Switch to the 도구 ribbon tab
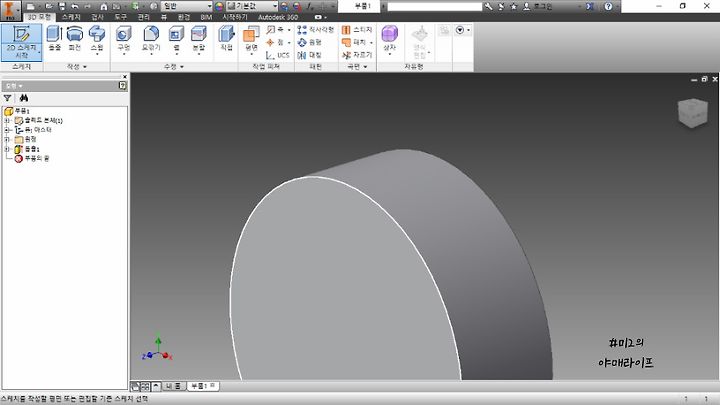This screenshot has height=405, width=720. pyautogui.click(x=121, y=17)
